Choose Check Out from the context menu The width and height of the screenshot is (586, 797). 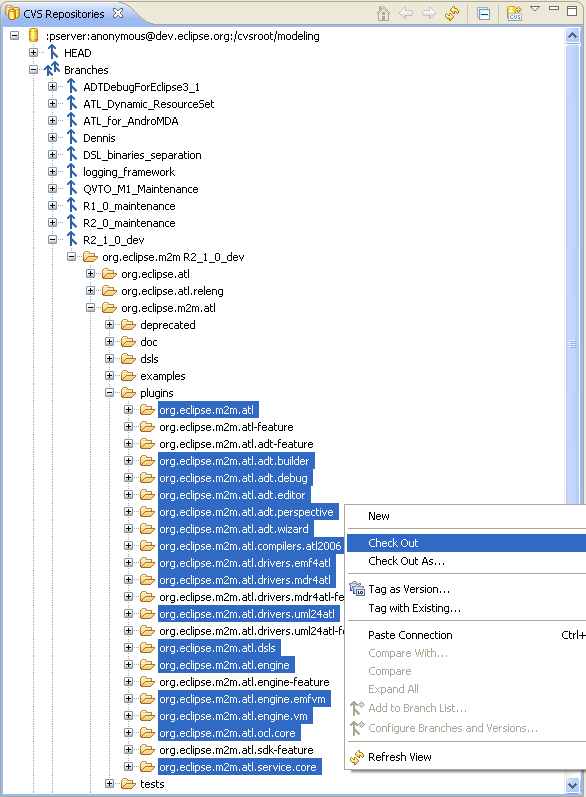click(x=466, y=543)
